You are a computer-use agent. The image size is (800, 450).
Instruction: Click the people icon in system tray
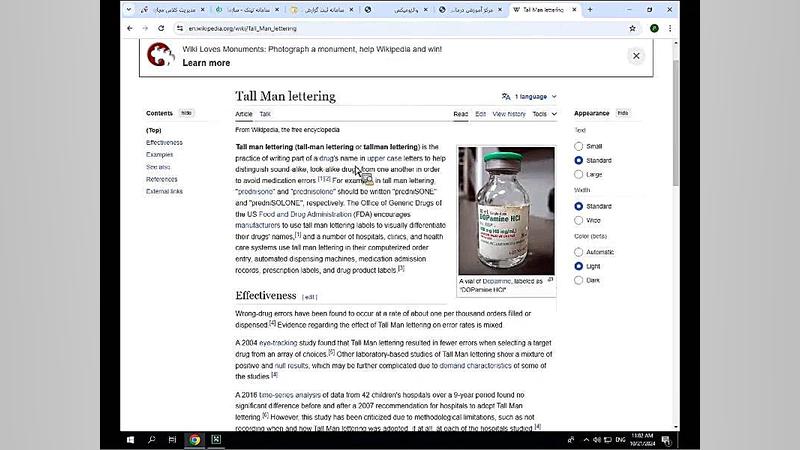[x=571, y=440]
